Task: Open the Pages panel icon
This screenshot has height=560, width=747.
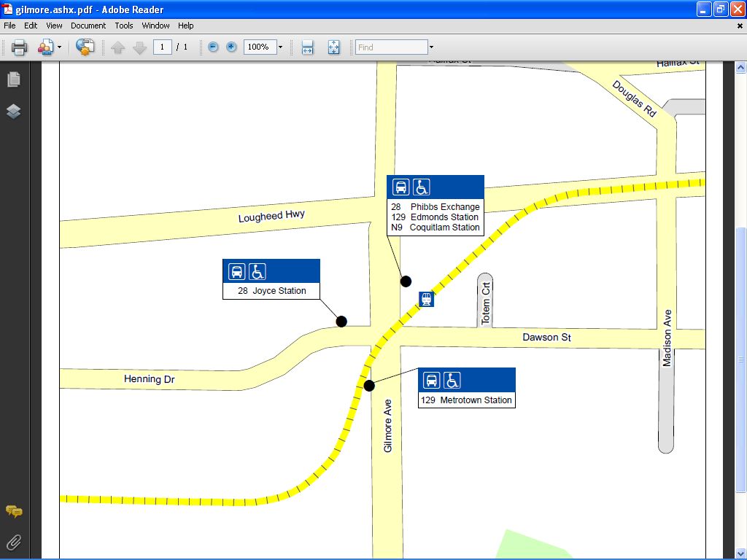Action: [14, 79]
